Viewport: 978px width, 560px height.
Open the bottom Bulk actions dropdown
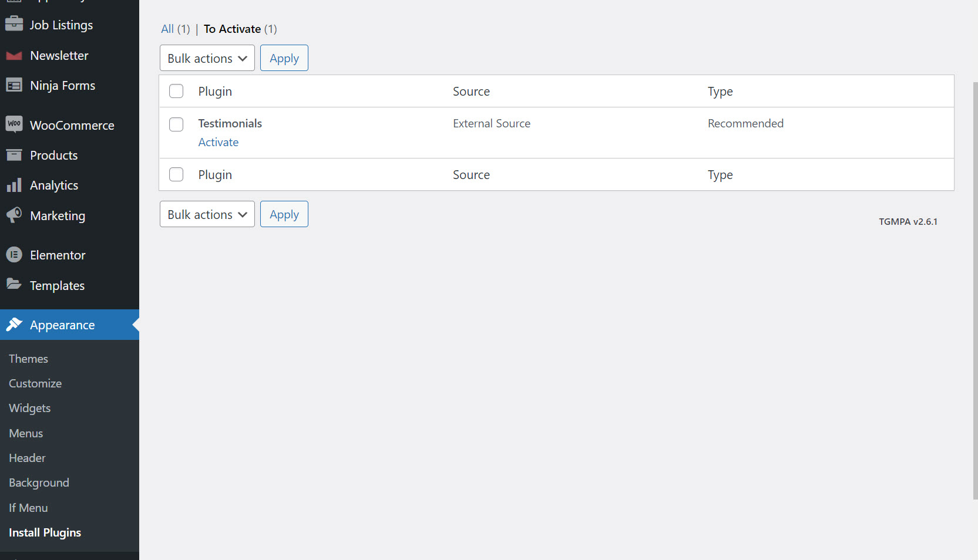(x=207, y=214)
